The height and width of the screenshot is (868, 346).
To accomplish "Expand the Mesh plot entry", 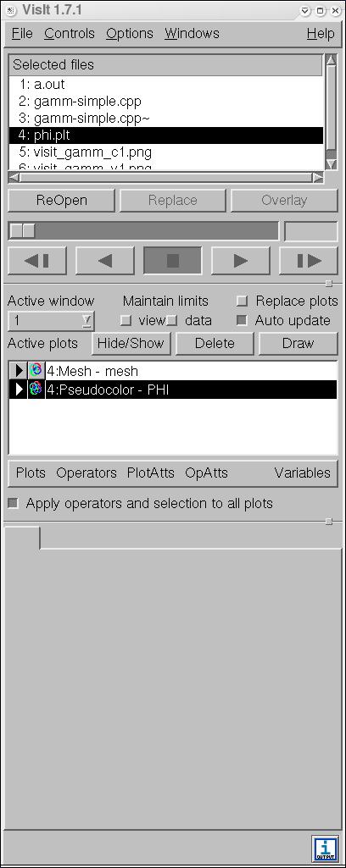I will tap(19, 370).
